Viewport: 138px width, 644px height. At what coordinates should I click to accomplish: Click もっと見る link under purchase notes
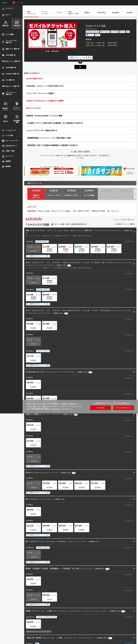click(80, 158)
